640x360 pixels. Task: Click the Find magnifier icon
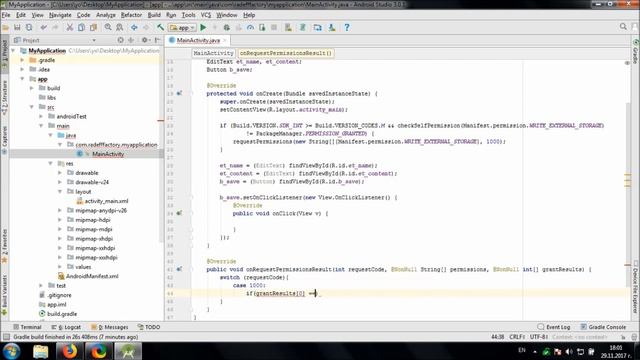point(108,27)
